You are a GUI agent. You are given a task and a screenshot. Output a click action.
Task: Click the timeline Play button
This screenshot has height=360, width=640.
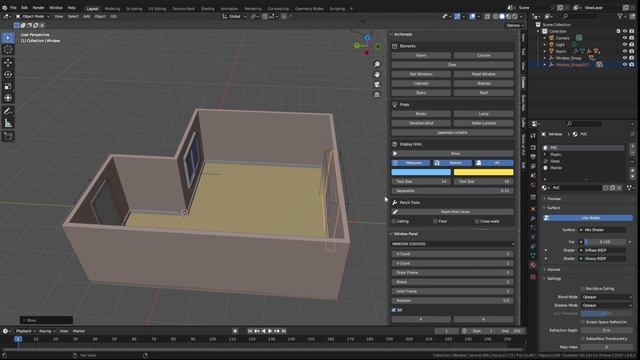[270, 331]
